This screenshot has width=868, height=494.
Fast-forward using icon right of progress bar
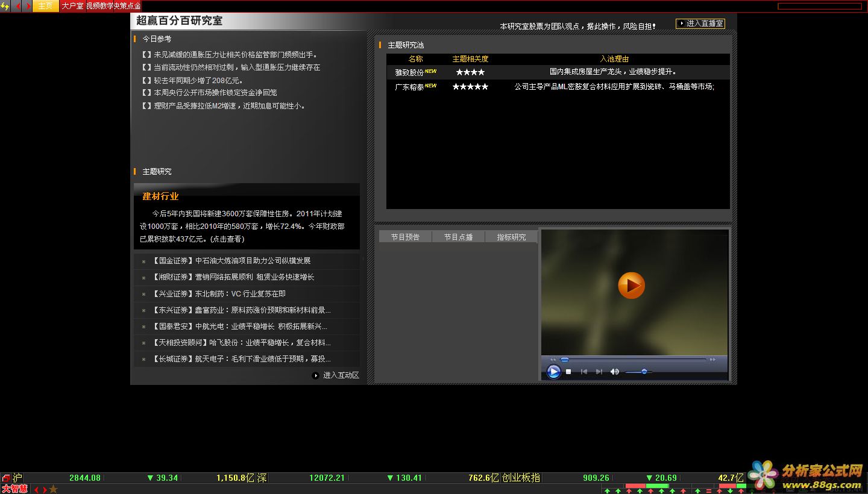pyautogui.click(x=713, y=360)
